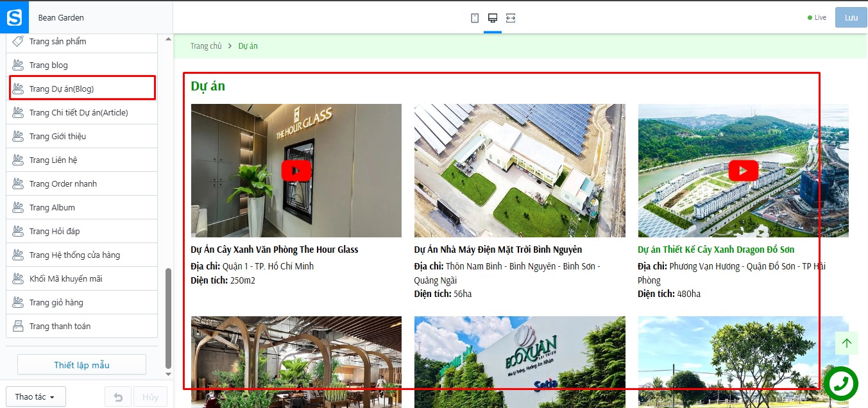Open Trang Liên hệ item
Viewport: 868px width, 408px height.
tap(82, 160)
